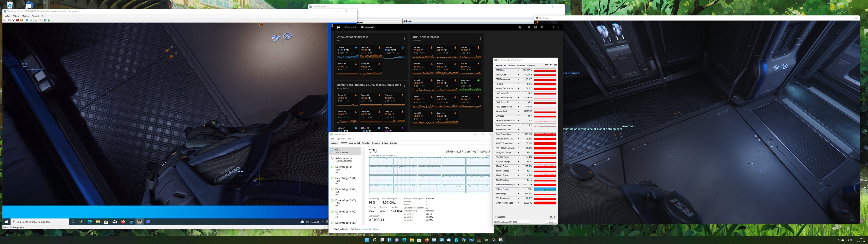This screenshot has width=868, height=244.
Task: Open iCUE notifications bell icon
Action: [529, 27]
